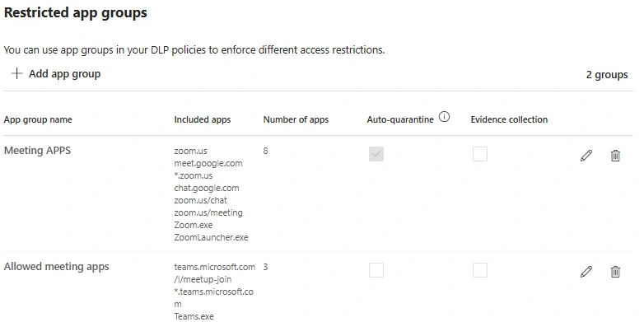Enable Auto-quarantine for Allowed meeting apps
The width and height of the screenshot is (644, 322).
click(x=376, y=270)
